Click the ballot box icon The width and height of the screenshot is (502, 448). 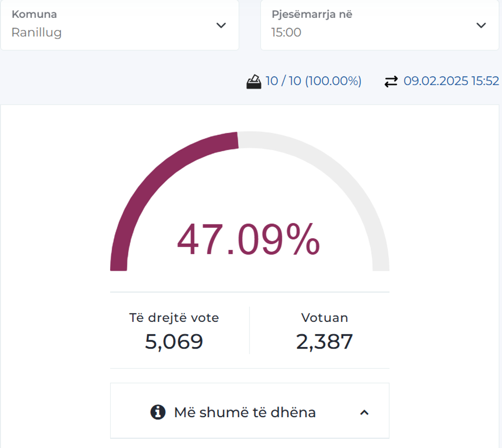pos(254,82)
